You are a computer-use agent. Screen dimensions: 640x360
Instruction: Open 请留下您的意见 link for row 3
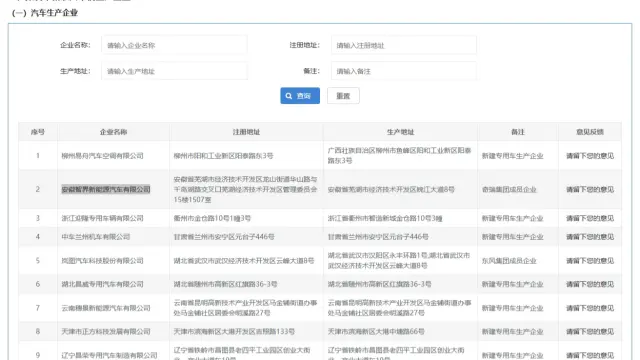point(590,218)
